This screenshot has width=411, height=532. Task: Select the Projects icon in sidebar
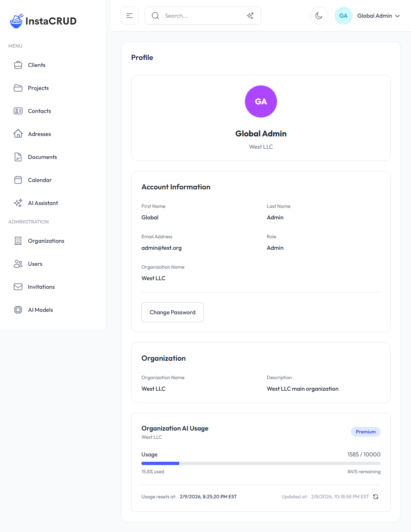click(18, 88)
